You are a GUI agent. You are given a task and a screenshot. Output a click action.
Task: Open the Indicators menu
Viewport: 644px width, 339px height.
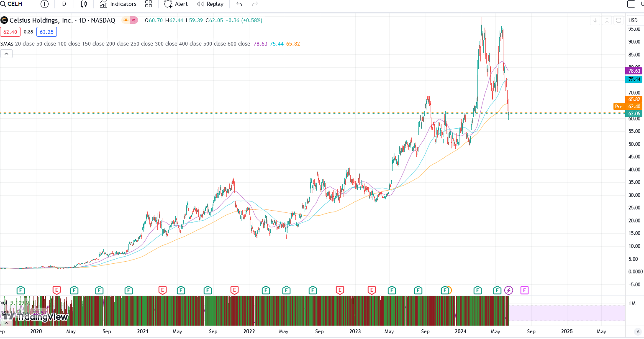pyautogui.click(x=118, y=4)
